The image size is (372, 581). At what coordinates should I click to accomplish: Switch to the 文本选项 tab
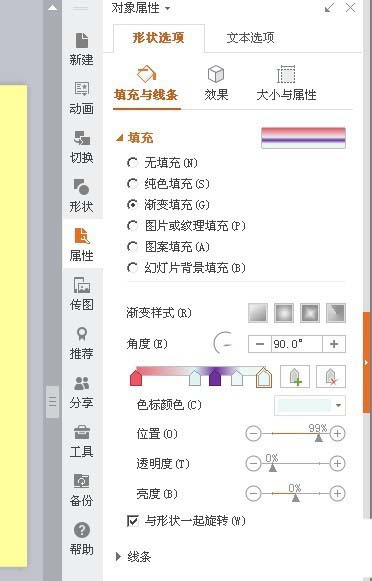250,38
